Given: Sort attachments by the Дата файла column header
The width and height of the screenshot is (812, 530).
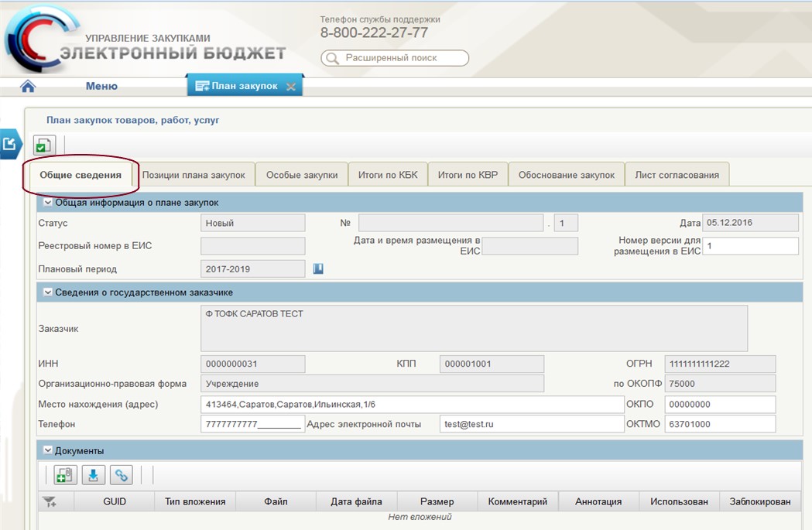Looking at the screenshot, I should 357,501.
